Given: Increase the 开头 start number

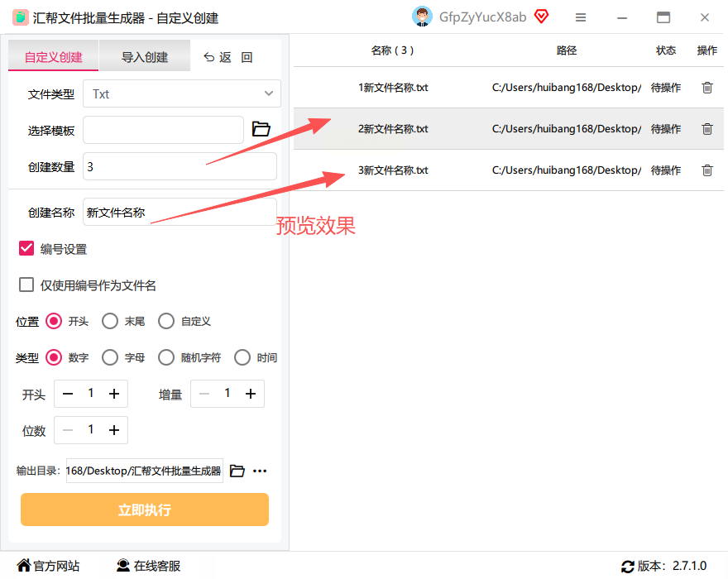Looking at the screenshot, I should coord(114,394).
